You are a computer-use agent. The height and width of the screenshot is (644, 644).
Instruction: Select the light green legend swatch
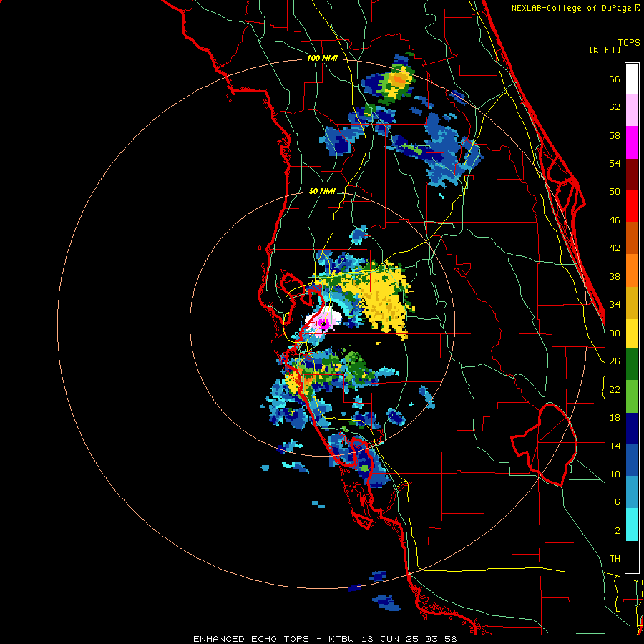(x=632, y=396)
